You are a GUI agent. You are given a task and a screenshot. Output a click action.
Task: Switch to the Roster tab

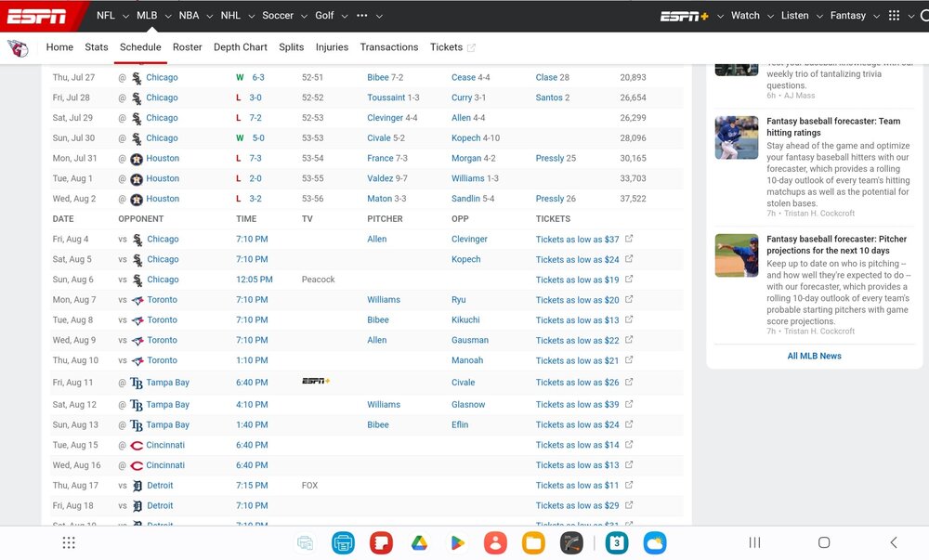(188, 47)
